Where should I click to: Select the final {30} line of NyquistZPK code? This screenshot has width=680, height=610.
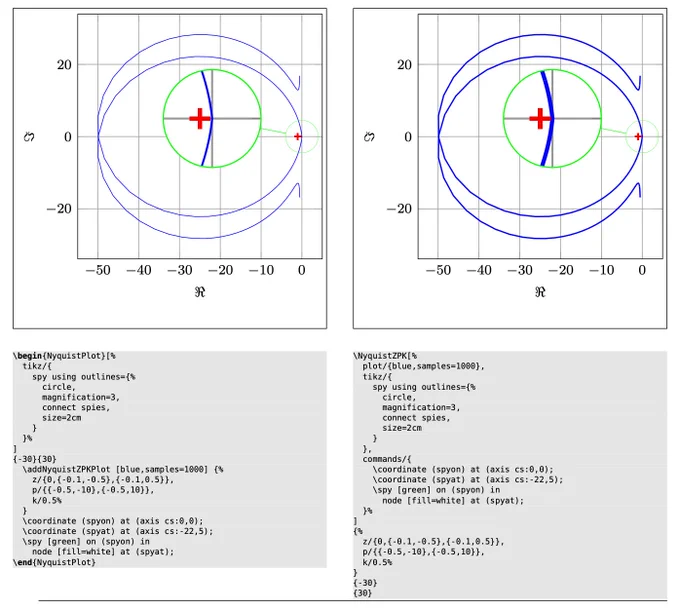click(363, 593)
